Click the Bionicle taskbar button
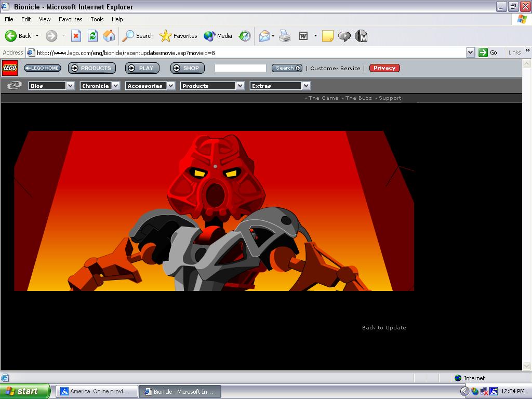Viewport: 532px width, 399px height. [180, 391]
